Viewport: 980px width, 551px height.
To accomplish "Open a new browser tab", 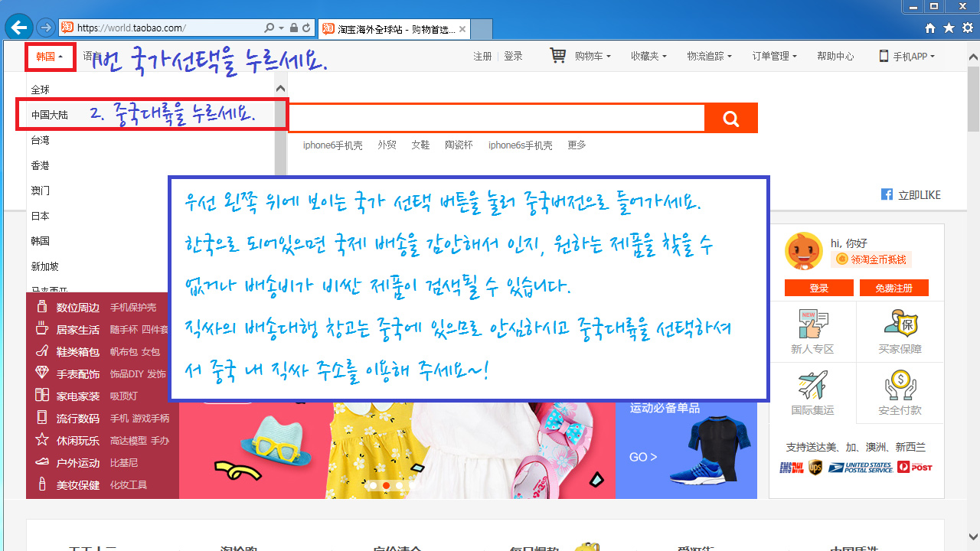I will tap(481, 29).
